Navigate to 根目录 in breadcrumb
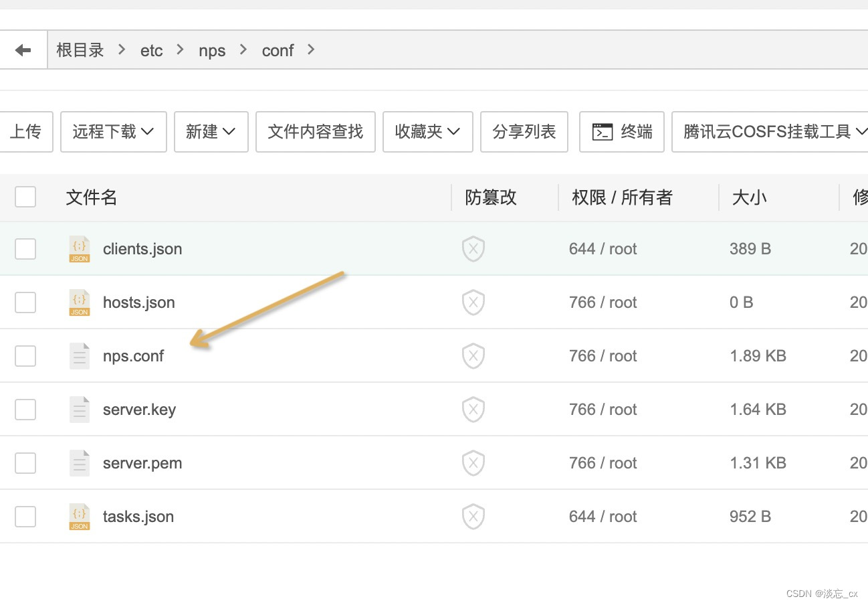Viewport: 868px width, 605px height. click(80, 50)
